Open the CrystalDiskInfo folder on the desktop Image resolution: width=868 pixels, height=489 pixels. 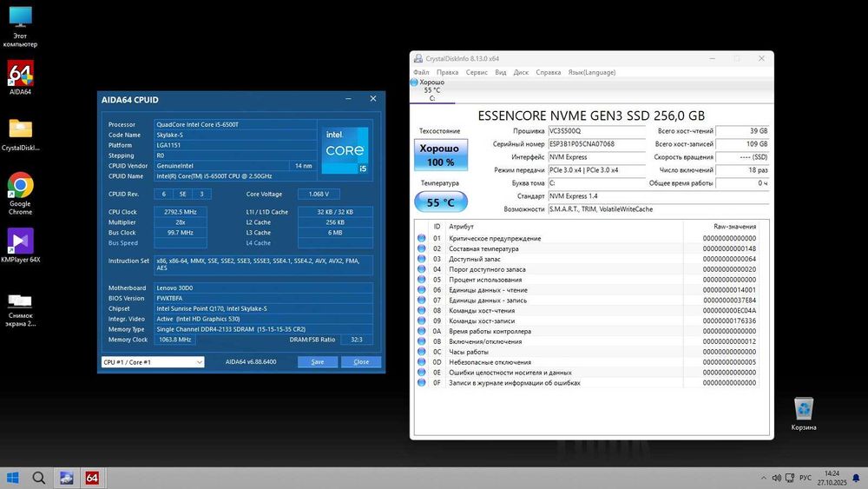[x=21, y=135]
